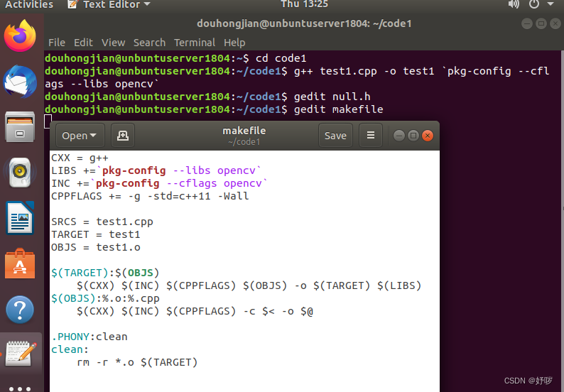
Task: Open Ubuntu Software store icon
Action: (x=20, y=263)
